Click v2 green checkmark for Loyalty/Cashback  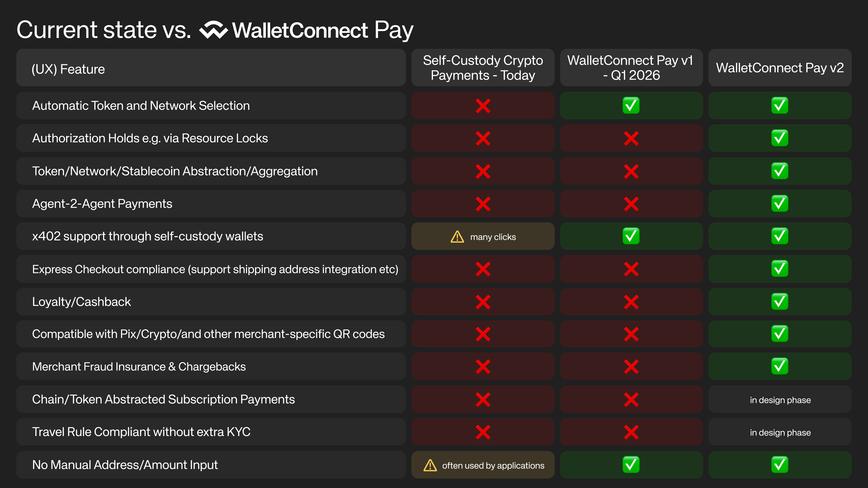tap(779, 301)
